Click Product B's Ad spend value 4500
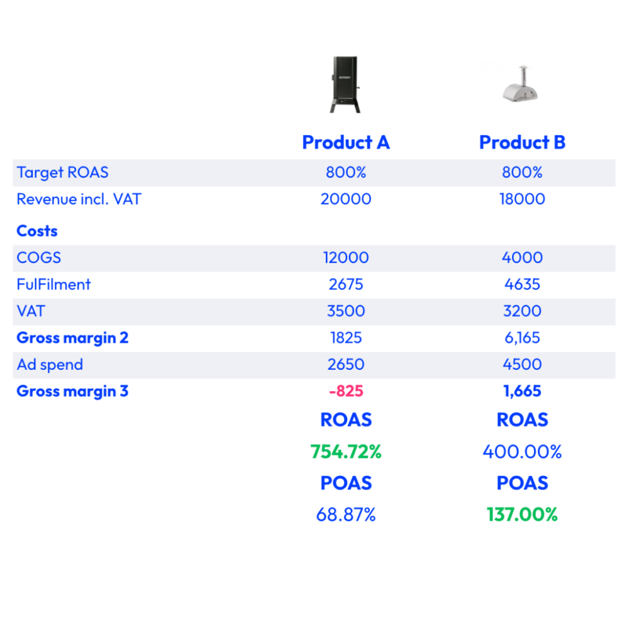Image resolution: width=644 pixels, height=644 pixels. (522, 365)
